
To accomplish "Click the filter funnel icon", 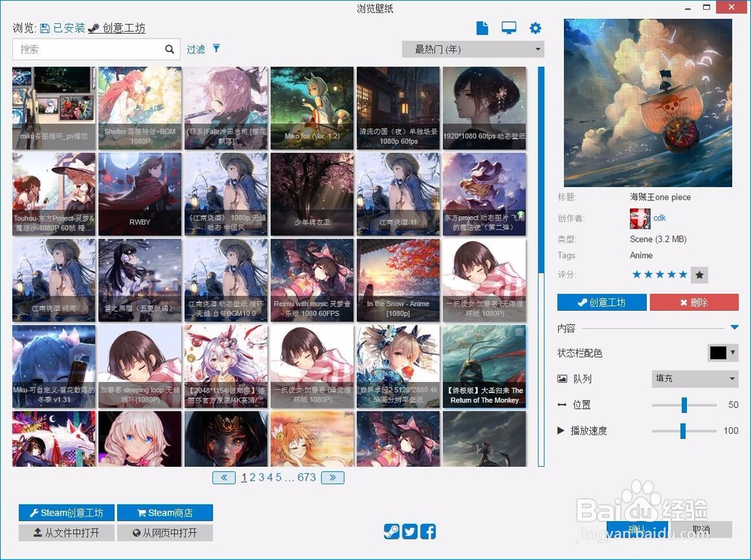I will (216, 48).
